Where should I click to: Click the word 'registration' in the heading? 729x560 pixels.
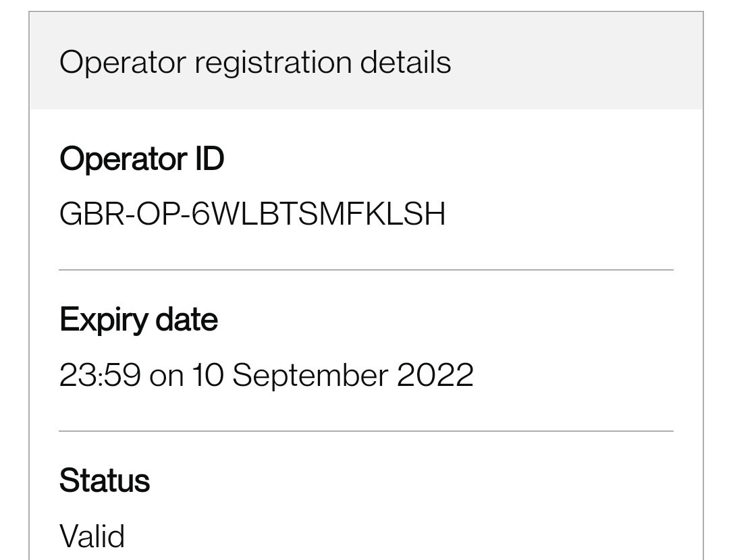[273, 63]
